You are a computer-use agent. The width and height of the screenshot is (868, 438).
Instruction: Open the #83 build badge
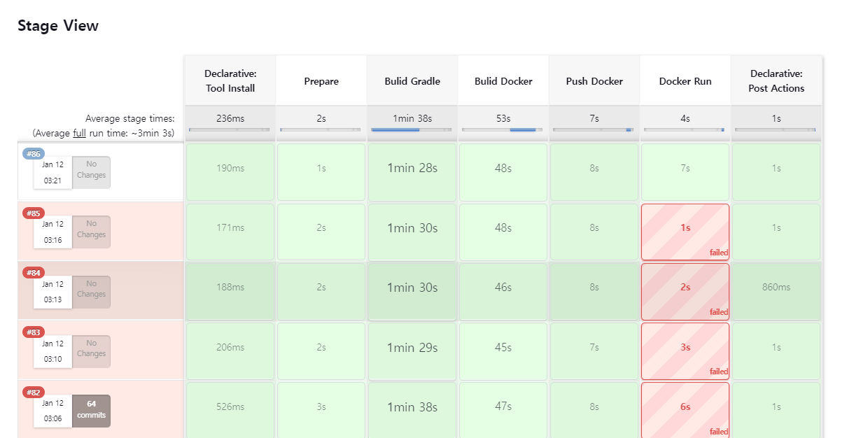[x=34, y=332]
